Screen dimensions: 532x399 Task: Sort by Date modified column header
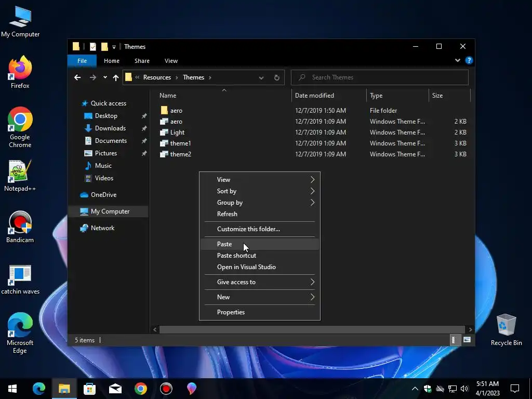(329, 96)
